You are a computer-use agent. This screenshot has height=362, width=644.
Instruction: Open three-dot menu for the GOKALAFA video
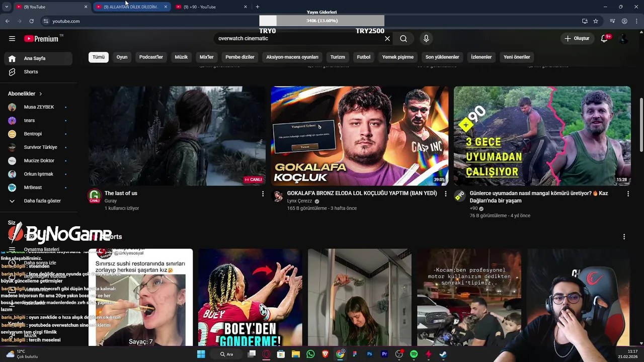coord(445,194)
